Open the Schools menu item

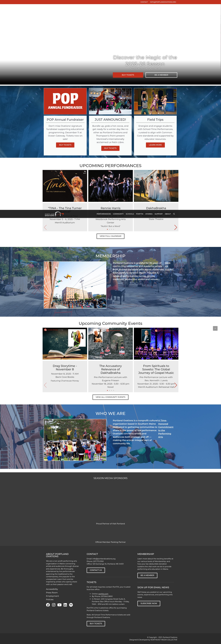[x=130, y=214]
